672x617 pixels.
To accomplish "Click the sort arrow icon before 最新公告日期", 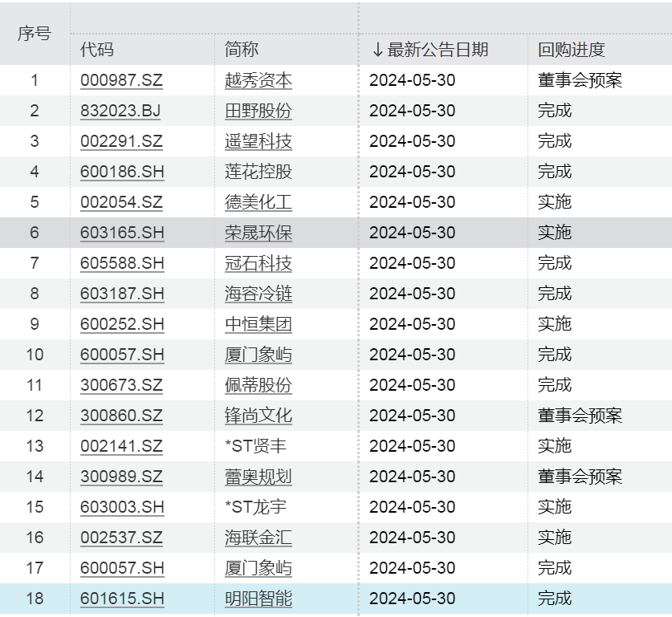I will click(x=377, y=50).
